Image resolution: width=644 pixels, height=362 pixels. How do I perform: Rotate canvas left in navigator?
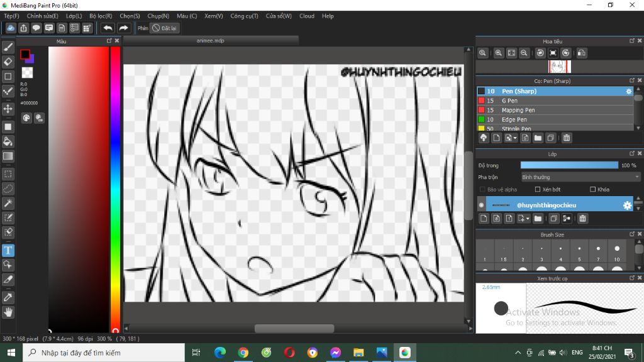(540, 53)
